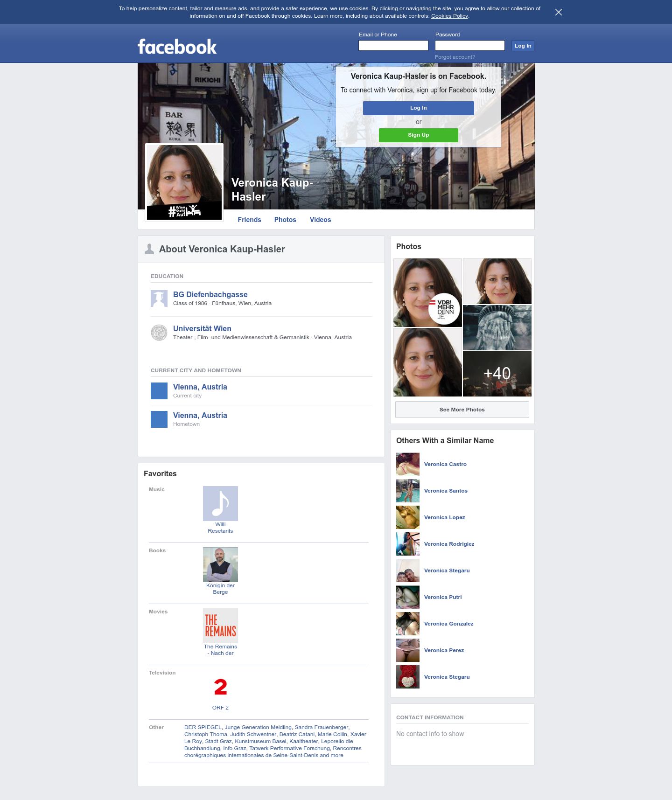Open the DER SPIEGEL link

tap(203, 727)
